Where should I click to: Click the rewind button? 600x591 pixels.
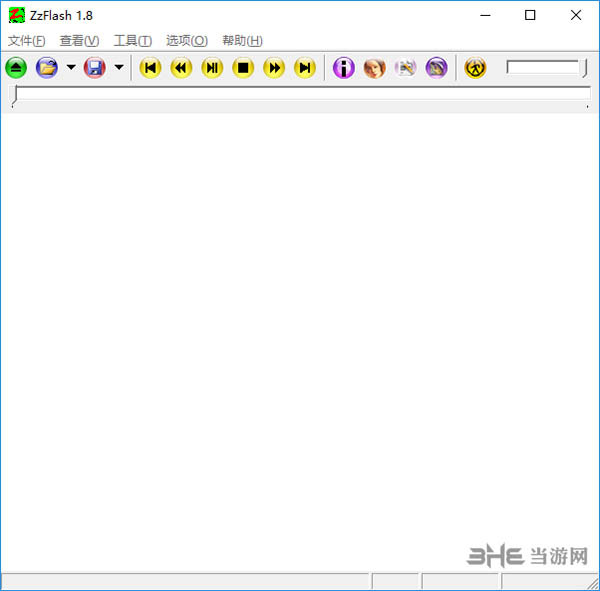coord(181,68)
